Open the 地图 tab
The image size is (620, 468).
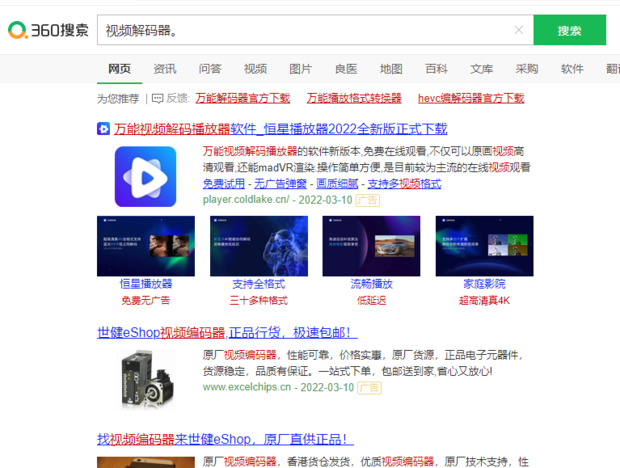pos(391,69)
